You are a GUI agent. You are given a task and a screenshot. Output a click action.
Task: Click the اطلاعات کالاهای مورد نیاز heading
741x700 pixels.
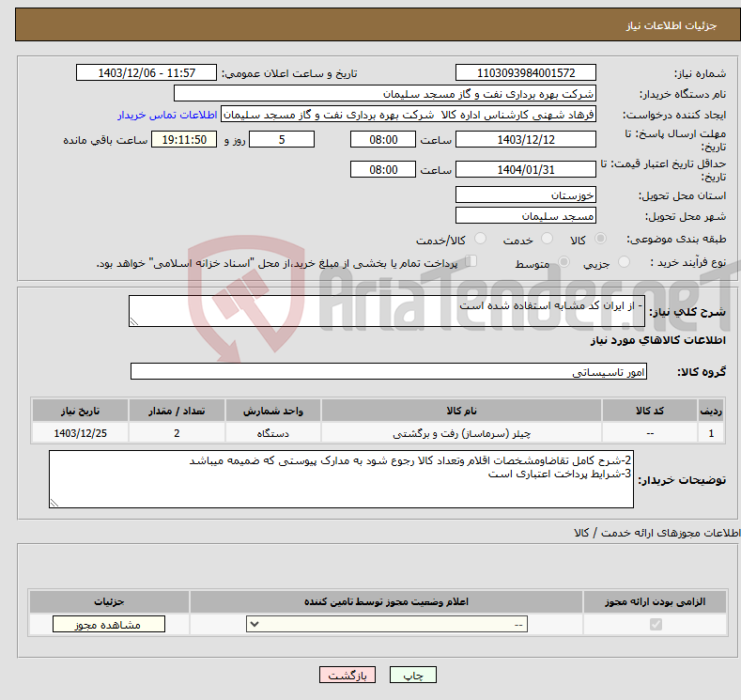click(x=657, y=340)
